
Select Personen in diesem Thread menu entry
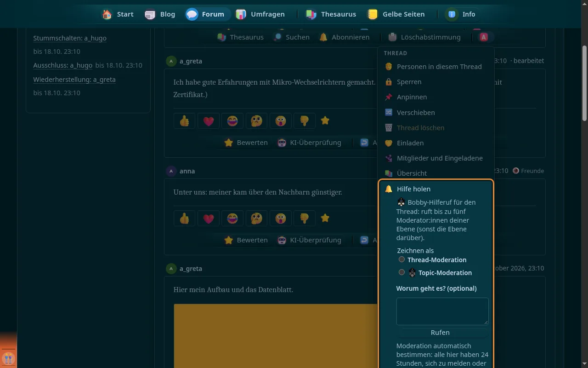(x=435, y=67)
